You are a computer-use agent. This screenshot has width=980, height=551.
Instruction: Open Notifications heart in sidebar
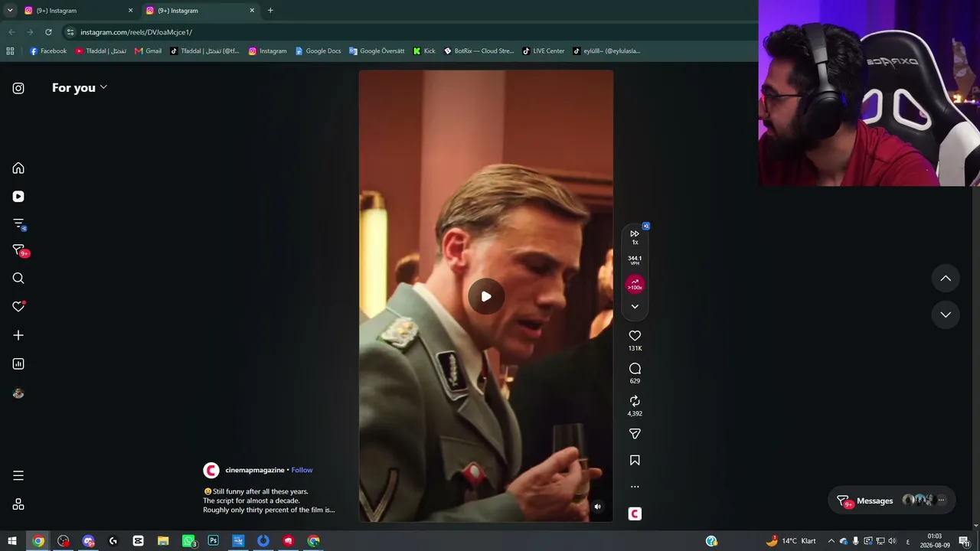click(x=18, y=307)
